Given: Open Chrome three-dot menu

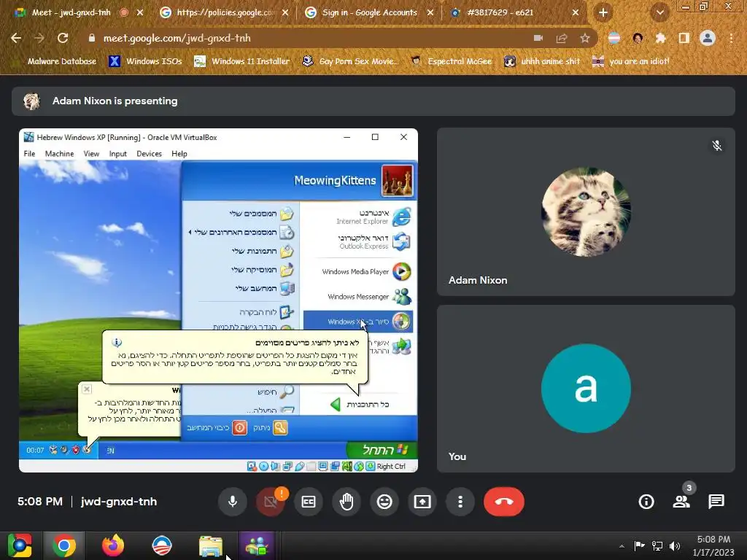Looking at the screenshot, I should pyautogui.click(x=731, y=38).
